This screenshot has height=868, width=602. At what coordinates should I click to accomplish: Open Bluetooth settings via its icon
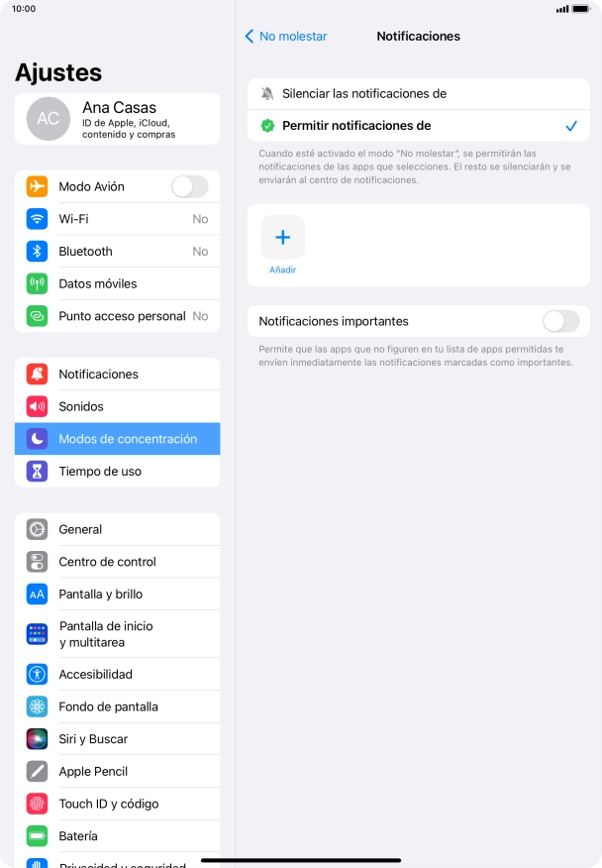pyautogui.click(x=37, y=252)
